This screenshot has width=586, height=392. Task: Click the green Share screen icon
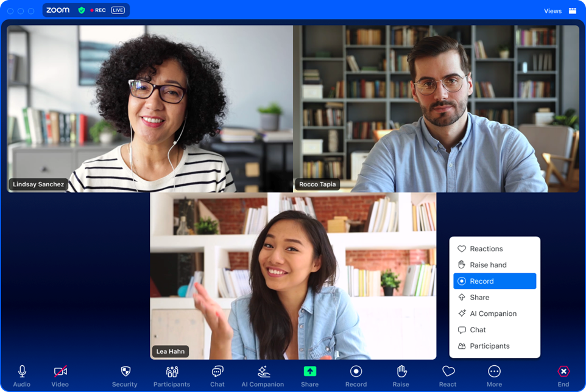309,371
